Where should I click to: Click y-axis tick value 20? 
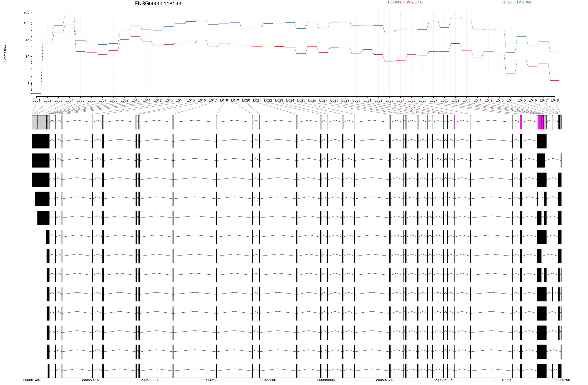(27, 47)
